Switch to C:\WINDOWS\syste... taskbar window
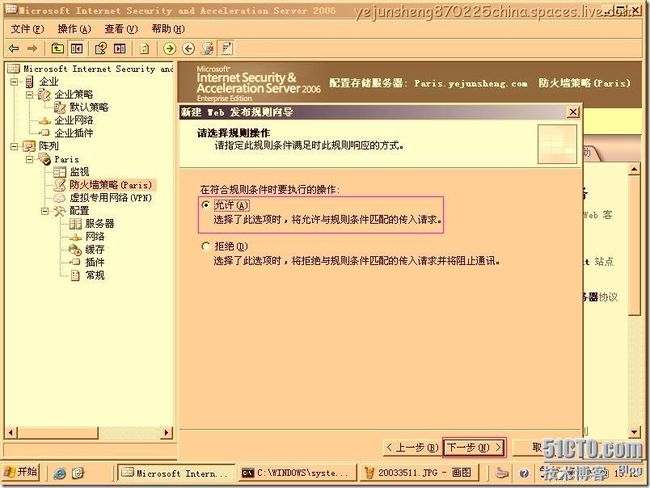The width and height of the screenshot is (650, 488). [x=297, y=473]
